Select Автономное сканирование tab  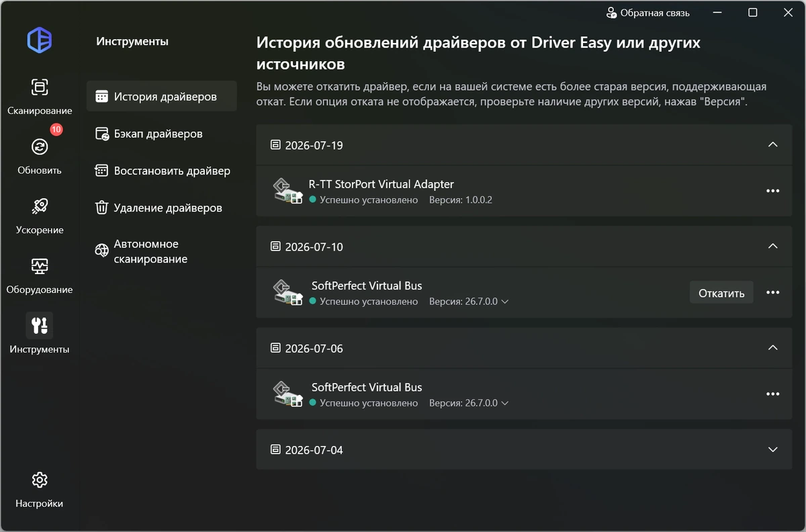pyautogui.click(x=162, y=251)
